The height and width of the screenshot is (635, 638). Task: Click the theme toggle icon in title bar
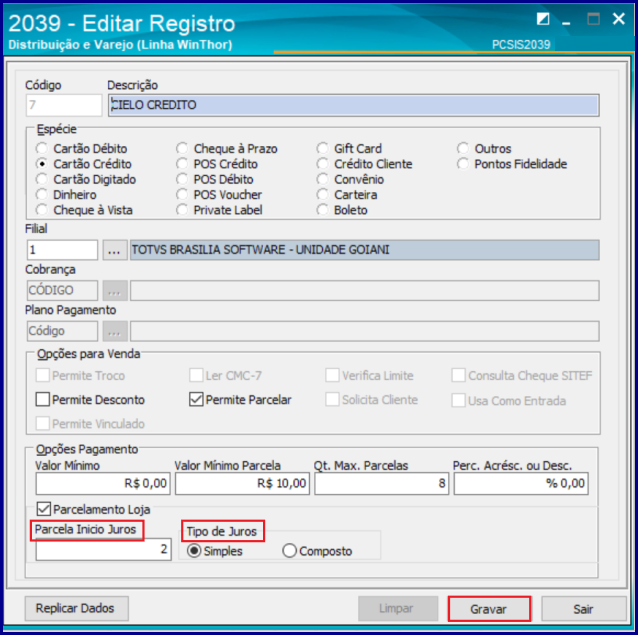point(543,19)
